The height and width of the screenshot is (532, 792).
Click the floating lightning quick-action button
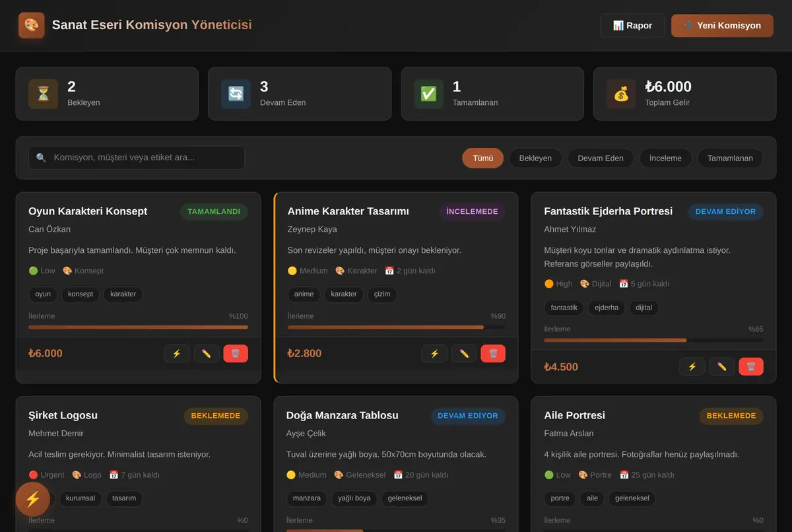[33, 499]
